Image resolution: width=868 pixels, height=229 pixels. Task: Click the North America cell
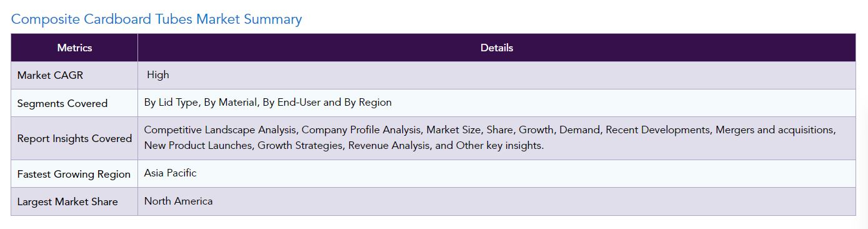point(178,201)
